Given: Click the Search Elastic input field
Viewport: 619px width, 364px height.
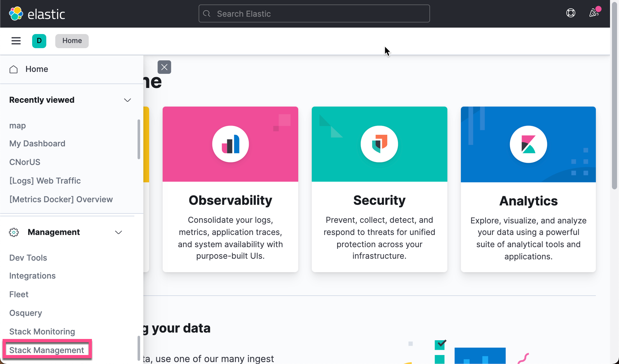Looking at the screenshot, I should click(314, 13).
